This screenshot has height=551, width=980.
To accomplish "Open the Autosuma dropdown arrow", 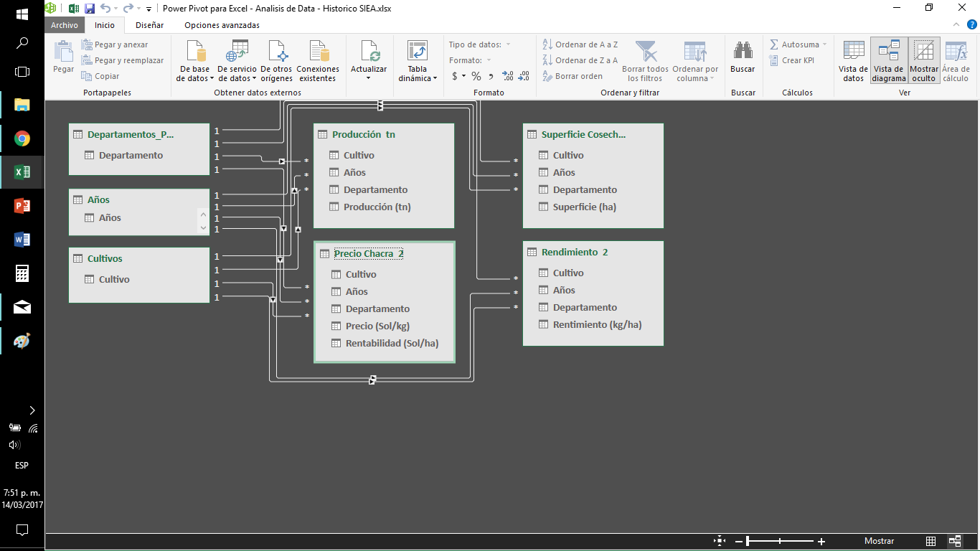I will (x=824, y=44).
